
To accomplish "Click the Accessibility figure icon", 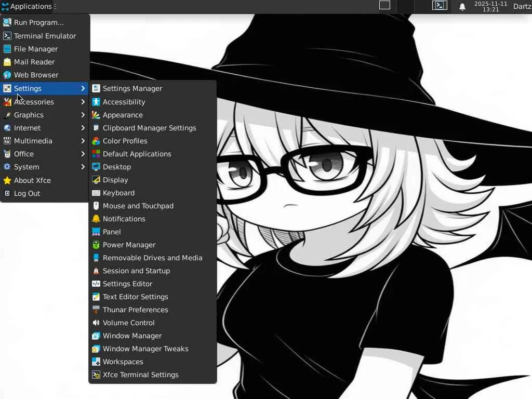I will (x=96, y=101).
